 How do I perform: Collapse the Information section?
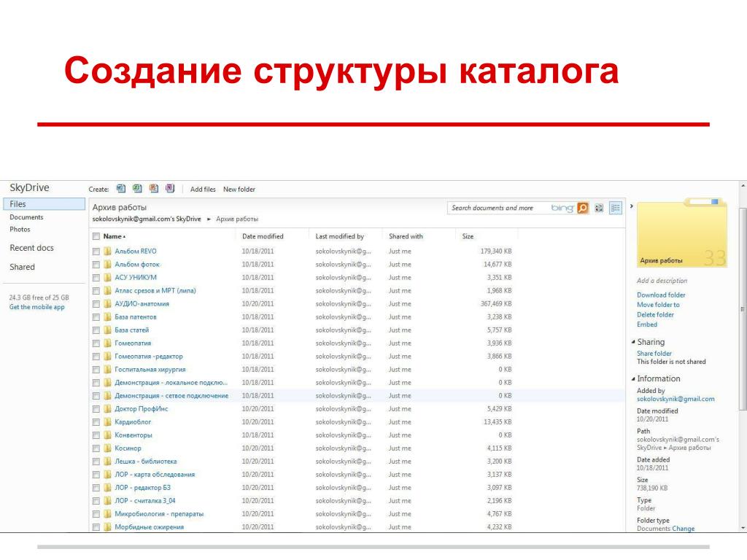(x=633, y=378)
